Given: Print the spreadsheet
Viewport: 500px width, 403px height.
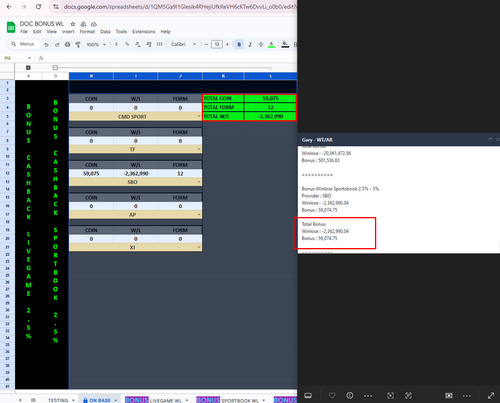Looking at the screenshot, I should tap(68, 44).
